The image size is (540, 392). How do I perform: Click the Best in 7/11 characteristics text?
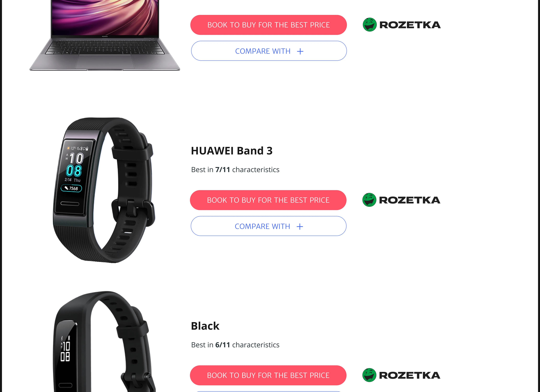[x=235, y=170]
